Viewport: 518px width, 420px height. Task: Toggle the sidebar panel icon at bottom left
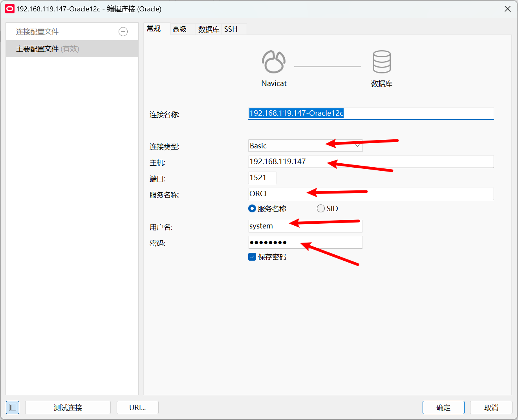[x=13, y=407]
